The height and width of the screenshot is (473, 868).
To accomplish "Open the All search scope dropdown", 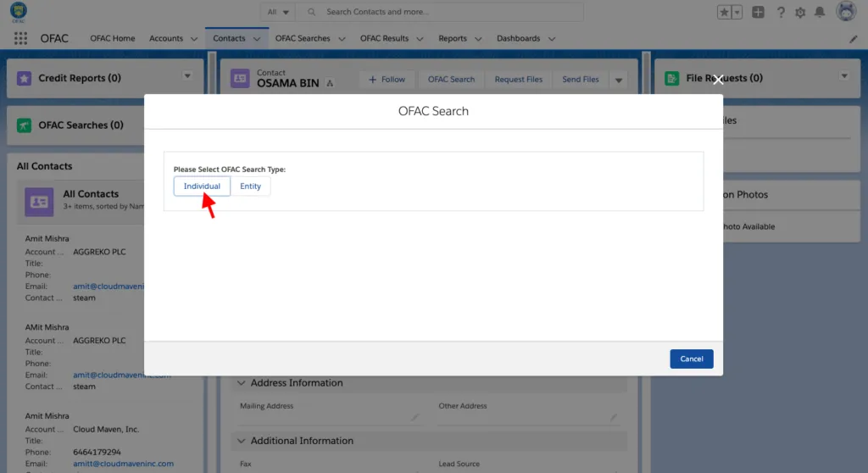I will click(x=278, y=12).
